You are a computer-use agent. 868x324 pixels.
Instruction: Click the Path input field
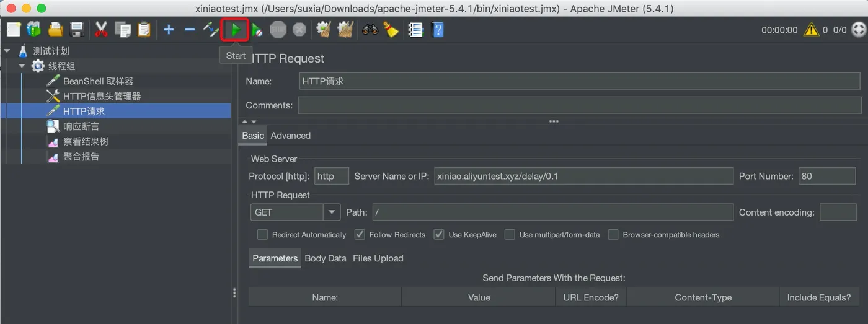pos(552,212)
